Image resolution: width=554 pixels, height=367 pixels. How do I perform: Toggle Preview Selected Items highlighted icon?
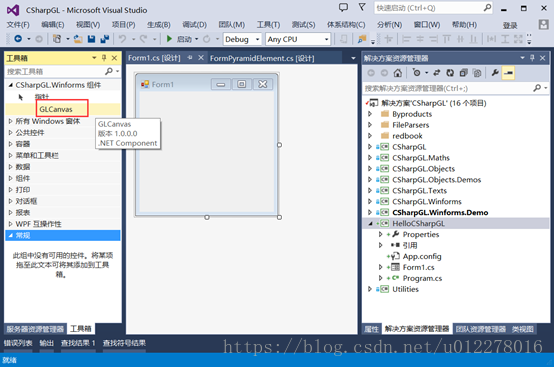pyautogui.click(x=508, y=73)
